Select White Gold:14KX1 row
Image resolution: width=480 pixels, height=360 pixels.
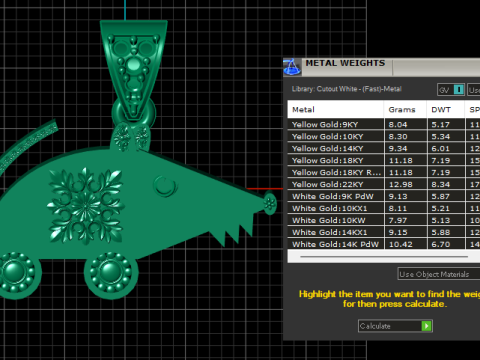(384, 232)
